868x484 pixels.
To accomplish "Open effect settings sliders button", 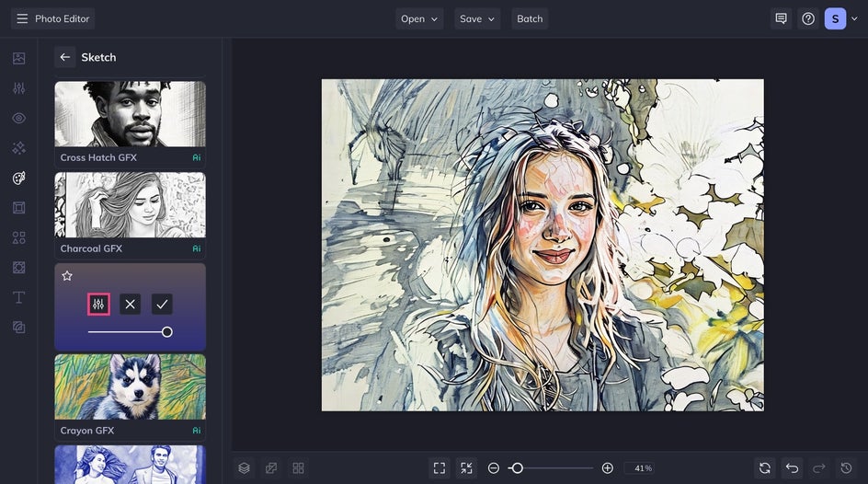I will pos(98,304).
